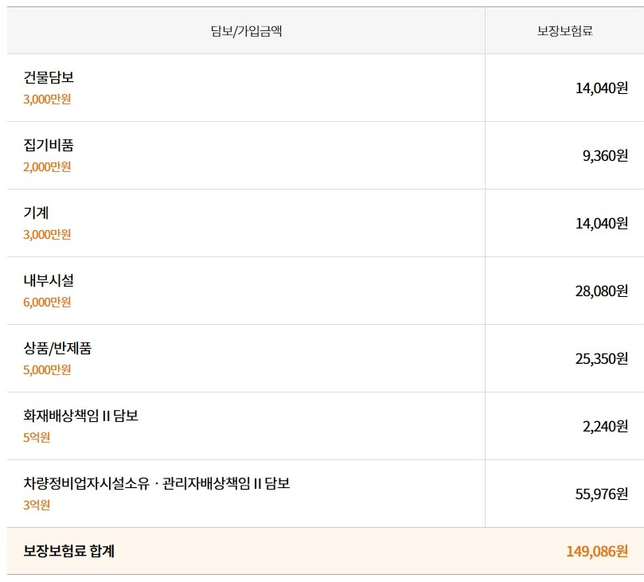Click the 9,360원 premium value
Image resolution: width=644 pixels, height=582 pixels.
605,156
